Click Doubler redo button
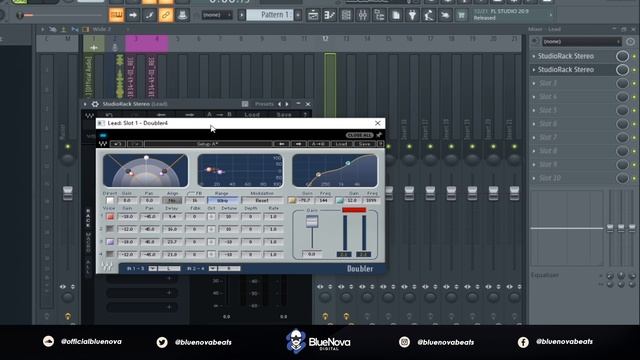Viewport: 640px width, 360px height. coord(135,144)
